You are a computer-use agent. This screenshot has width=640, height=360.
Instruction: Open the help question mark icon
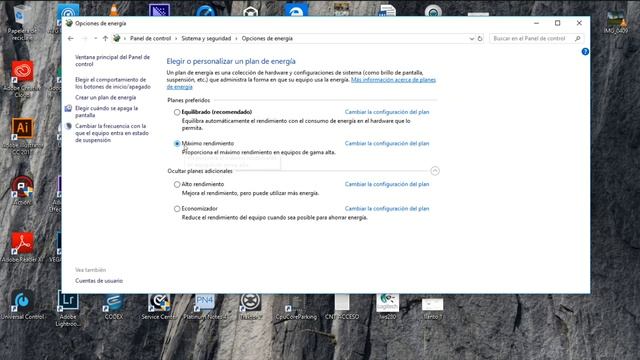(585, 51)
